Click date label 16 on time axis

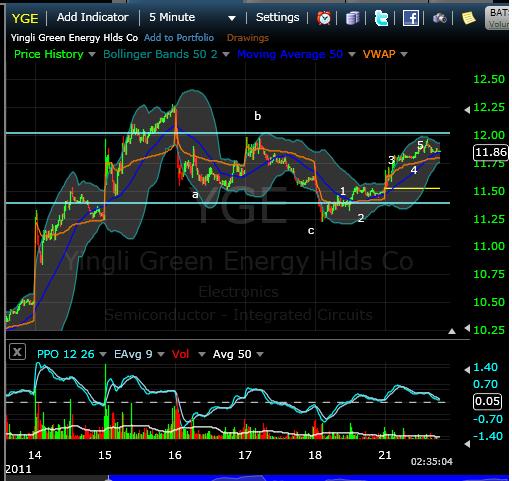pyautogui.click(x=175, y=455)
